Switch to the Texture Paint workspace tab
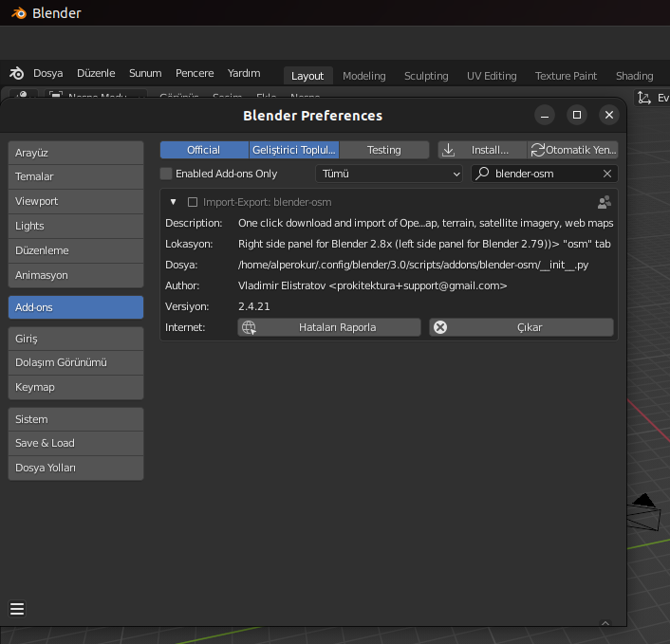This screenshot has height=644, width=670. pyautogui.click(x=566, y=76)
